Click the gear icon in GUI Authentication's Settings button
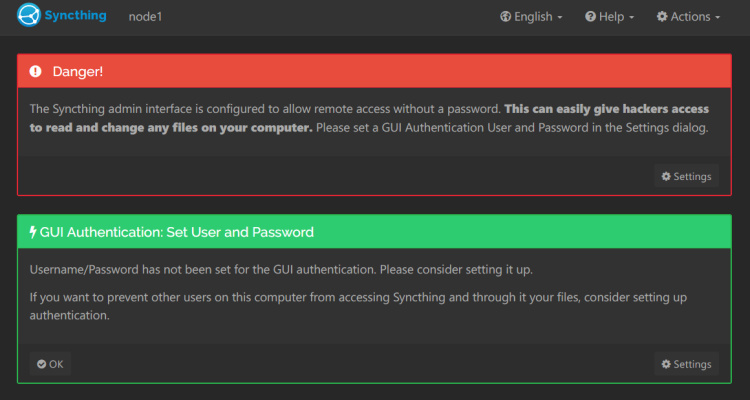The image size is (750, 400). (666, 364)
